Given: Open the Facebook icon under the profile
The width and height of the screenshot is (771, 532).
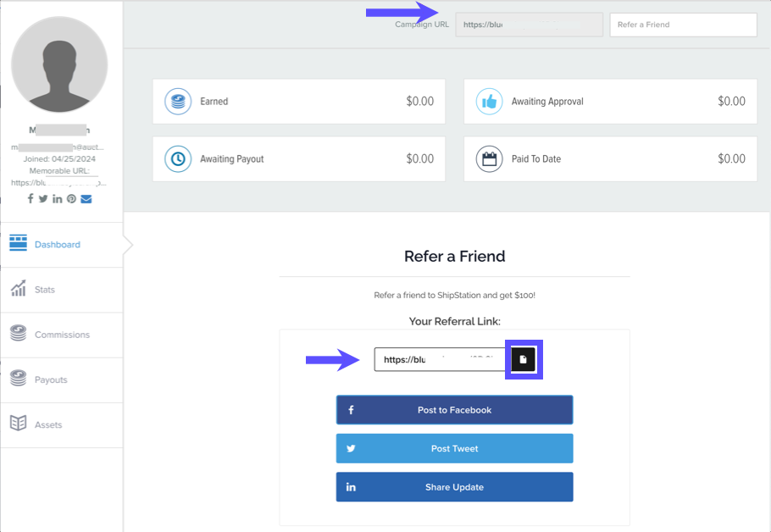Looking at the screenshot, I should (31, 198).
